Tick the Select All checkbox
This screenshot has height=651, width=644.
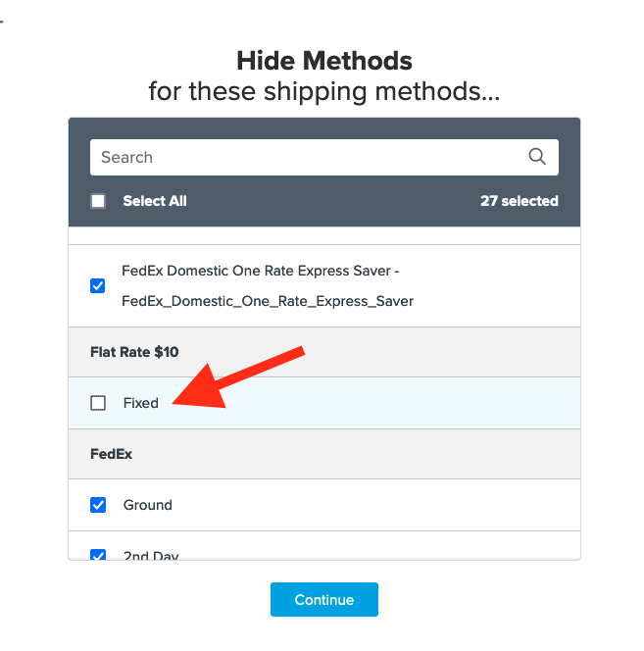point(98,201)
